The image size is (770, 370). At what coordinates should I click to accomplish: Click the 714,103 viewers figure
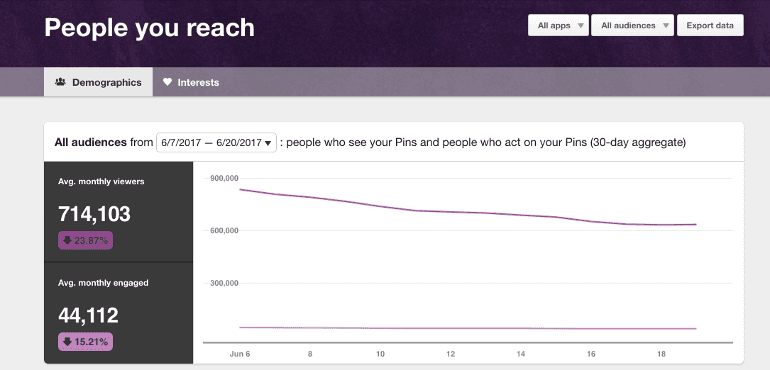94,214
